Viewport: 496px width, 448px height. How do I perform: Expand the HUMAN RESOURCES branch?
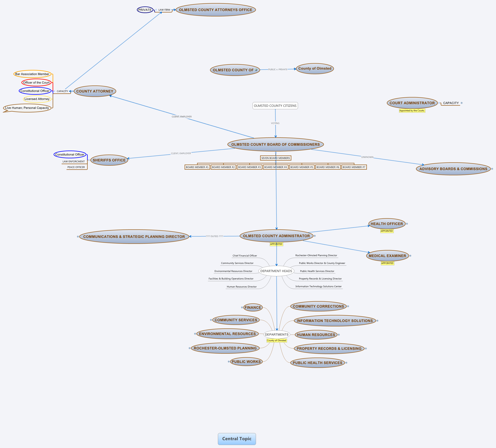point(339,335)
